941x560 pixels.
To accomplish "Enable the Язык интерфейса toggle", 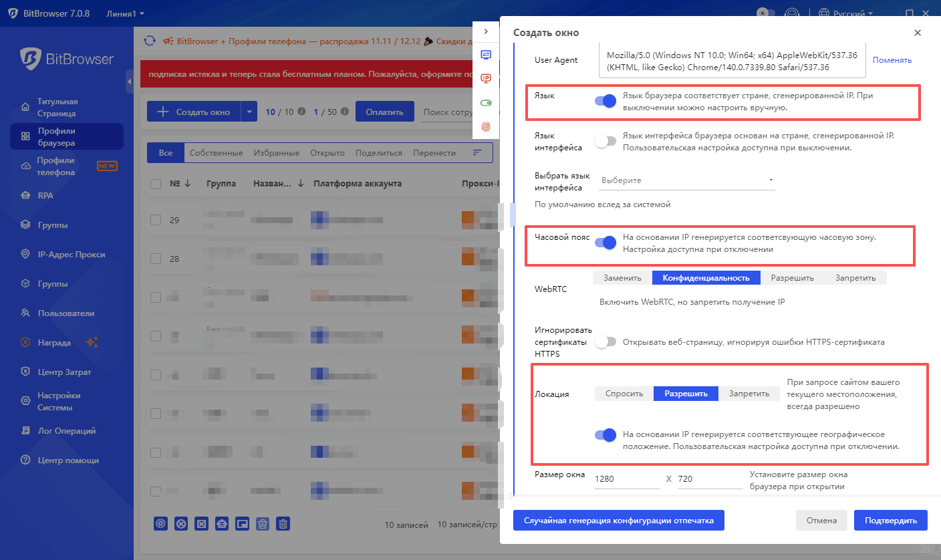I will [x=606, y=141].
